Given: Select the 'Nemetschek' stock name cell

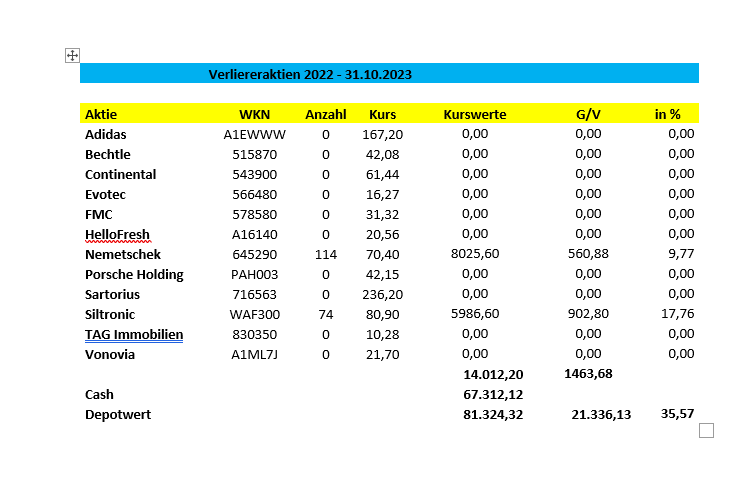Looking at the screenshot, I should click(x=123, y=255).
